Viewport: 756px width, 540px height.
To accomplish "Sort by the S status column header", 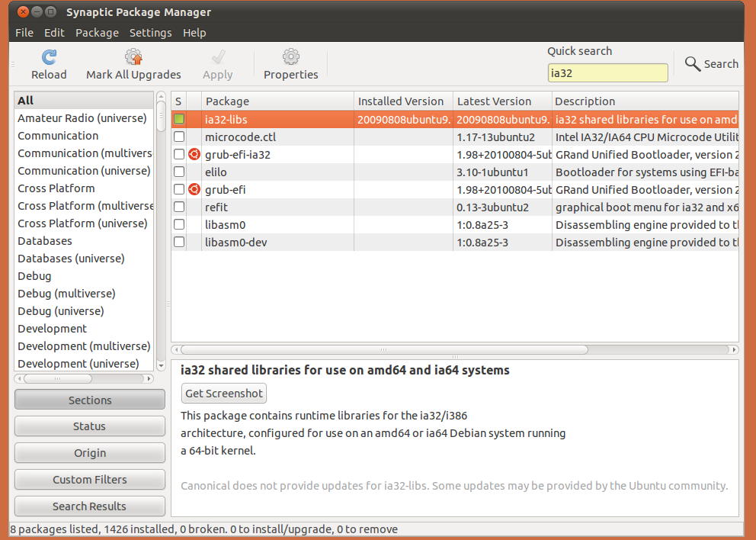I will point(179,101).
